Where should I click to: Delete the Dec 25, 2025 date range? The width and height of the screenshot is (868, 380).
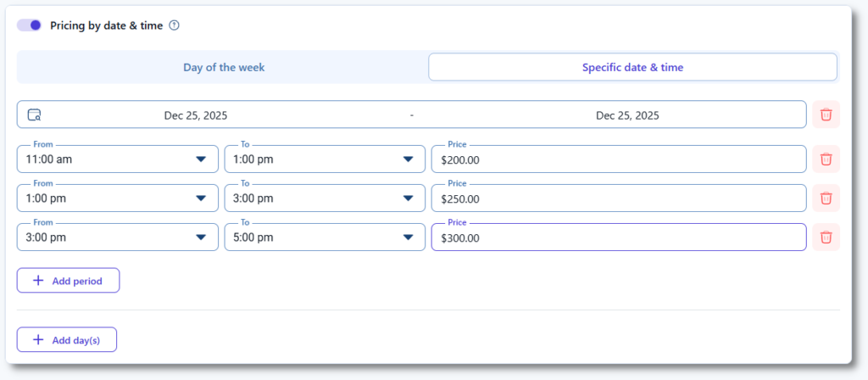point(826,115)
